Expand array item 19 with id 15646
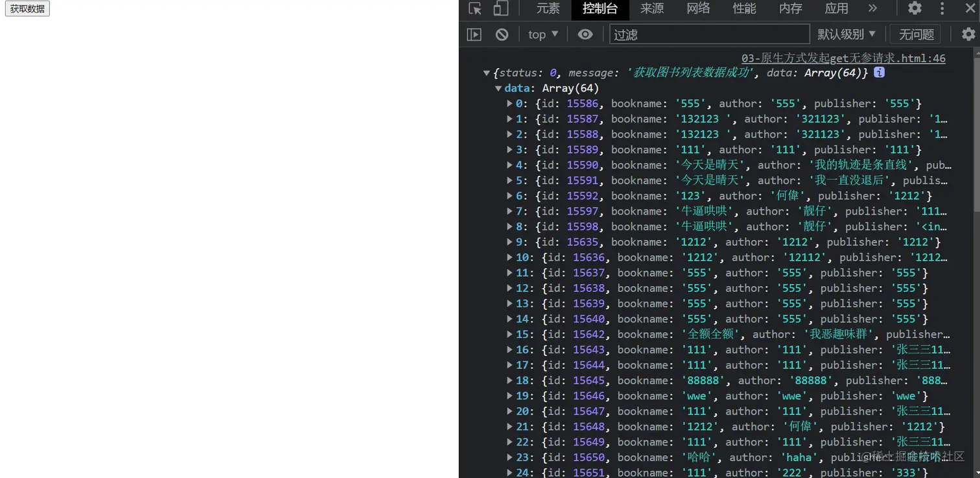Screen dimensions: 980x478 (x=509, y=396)
